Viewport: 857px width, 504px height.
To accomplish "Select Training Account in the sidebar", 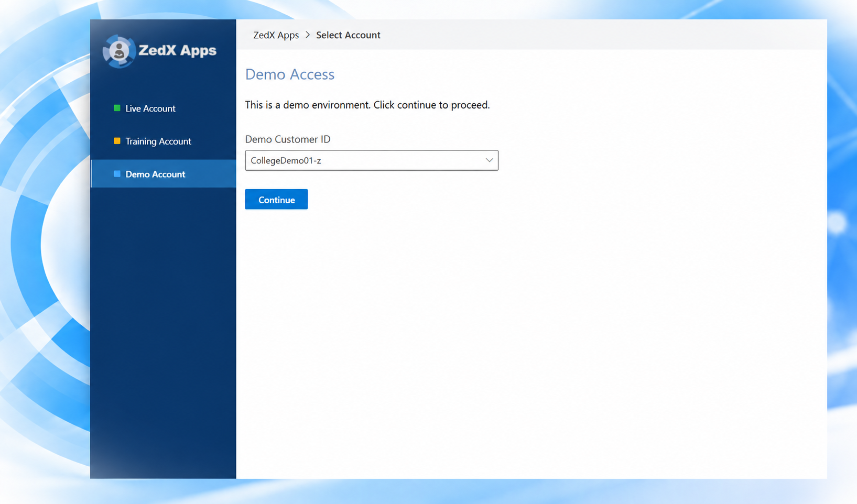I will [x=163, y=141].
